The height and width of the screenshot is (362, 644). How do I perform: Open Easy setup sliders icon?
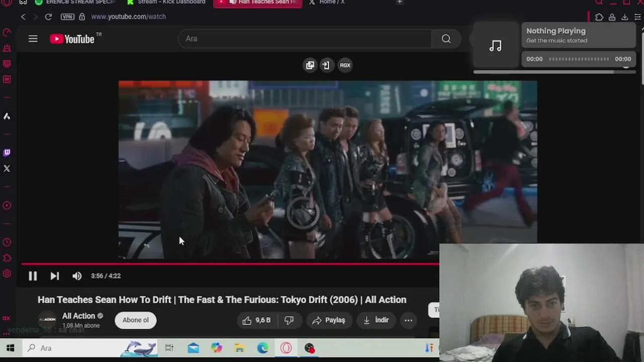click(x=637, y=17)
